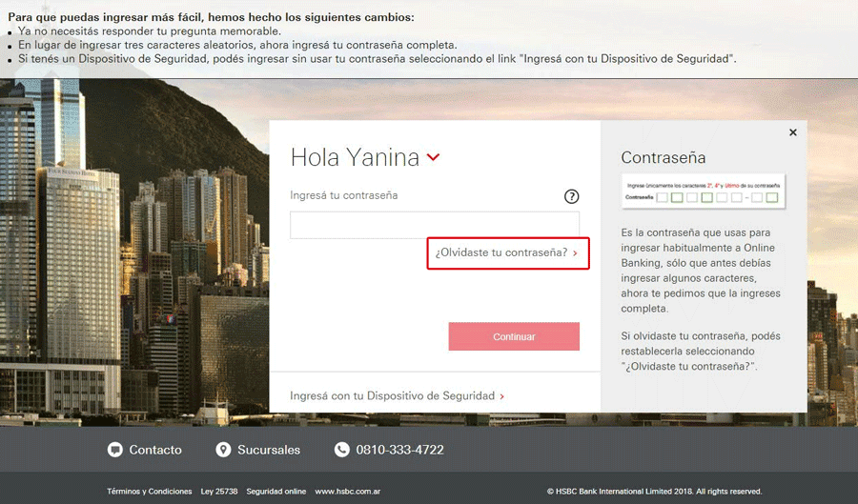Click the phone icon in footer

click(x=342, y=450)
